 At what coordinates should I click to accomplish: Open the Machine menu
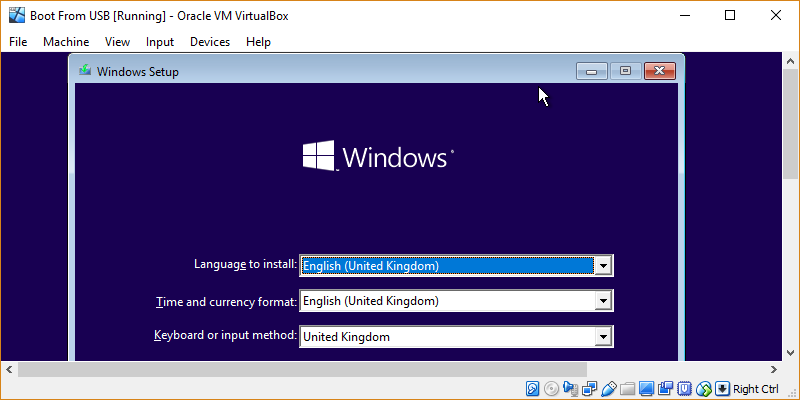[66, 42]
